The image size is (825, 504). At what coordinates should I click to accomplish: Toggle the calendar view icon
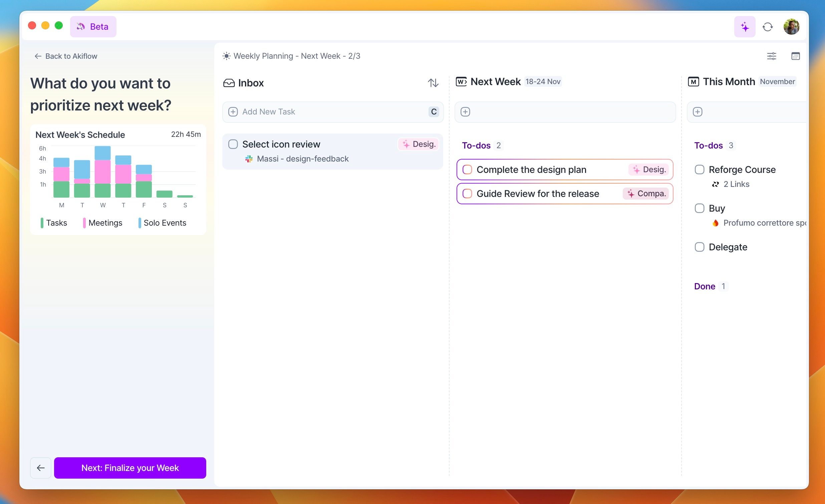pyautogui.click(x=795, y=56)
